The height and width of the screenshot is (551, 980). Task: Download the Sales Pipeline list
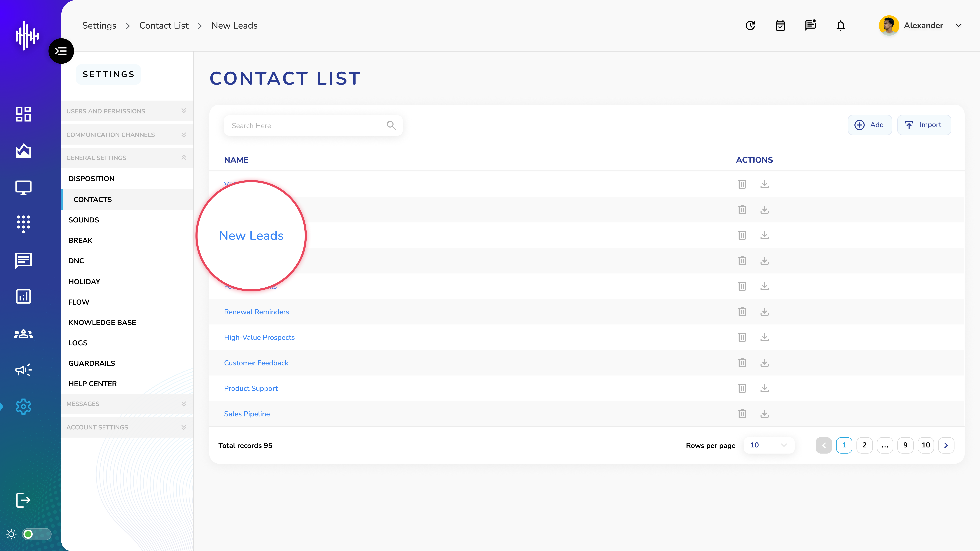click(765, 413)
